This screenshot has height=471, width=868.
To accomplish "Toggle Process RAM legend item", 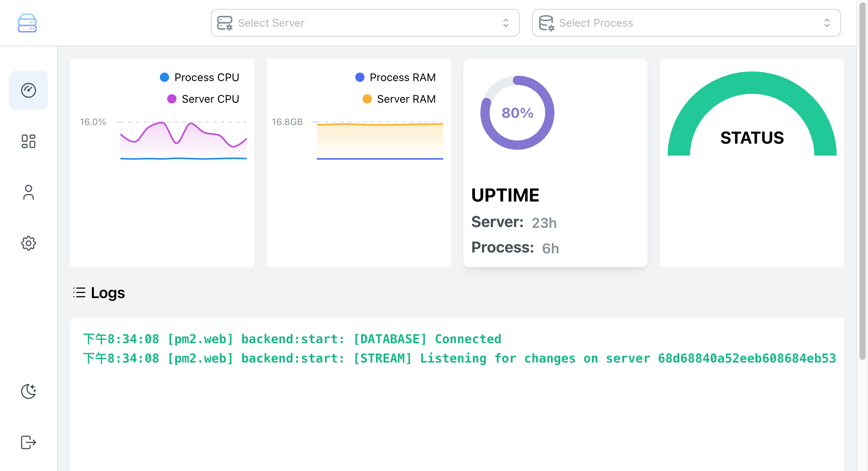I will click(395, 77).
